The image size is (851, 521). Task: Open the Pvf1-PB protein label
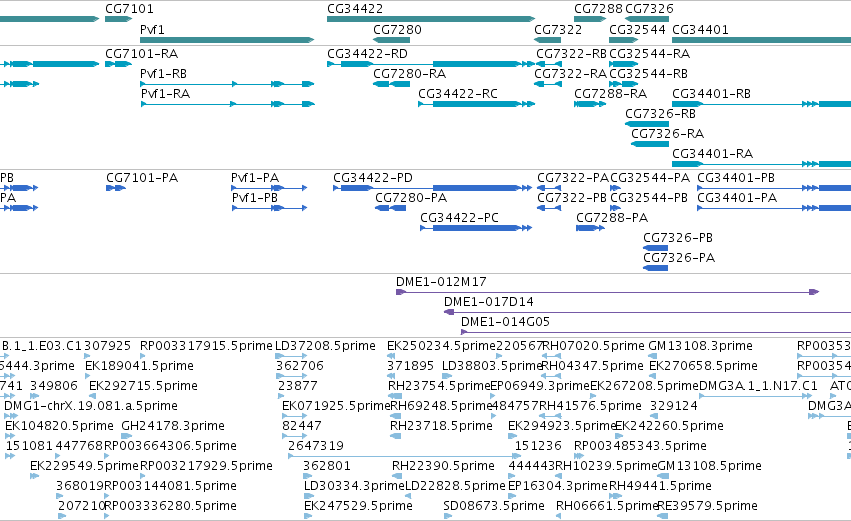(255, 198)
